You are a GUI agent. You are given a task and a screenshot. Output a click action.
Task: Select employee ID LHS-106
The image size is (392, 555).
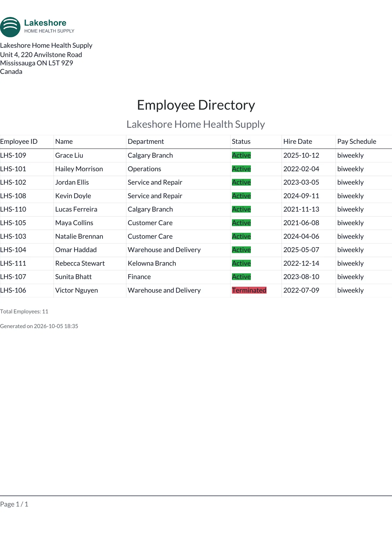coord(13,290)
